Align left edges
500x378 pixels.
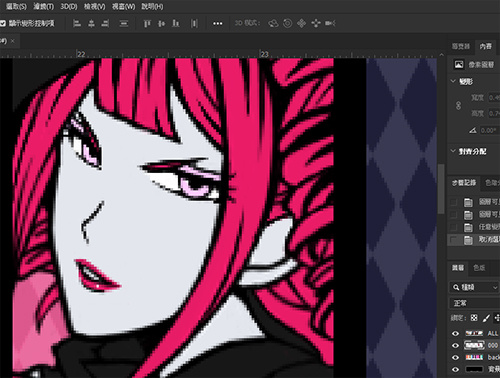77,23
